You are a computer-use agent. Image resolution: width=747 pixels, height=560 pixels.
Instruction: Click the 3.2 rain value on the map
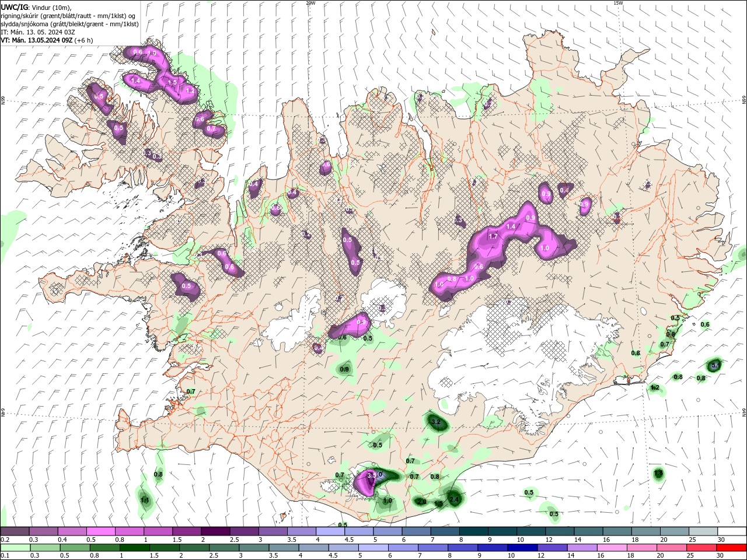tap(435, 421)
